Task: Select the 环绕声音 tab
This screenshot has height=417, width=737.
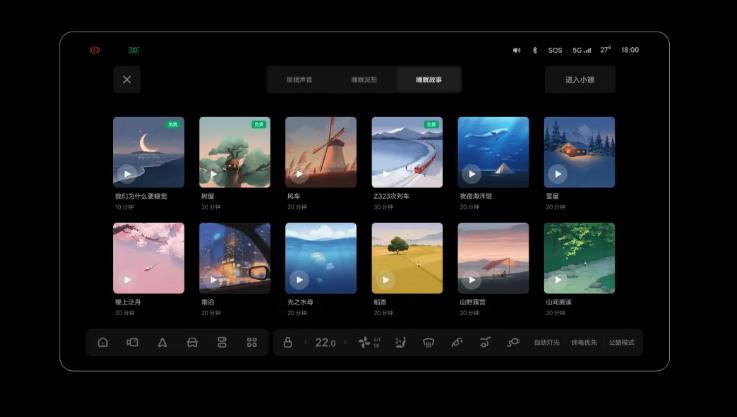Action: (299, 79)
